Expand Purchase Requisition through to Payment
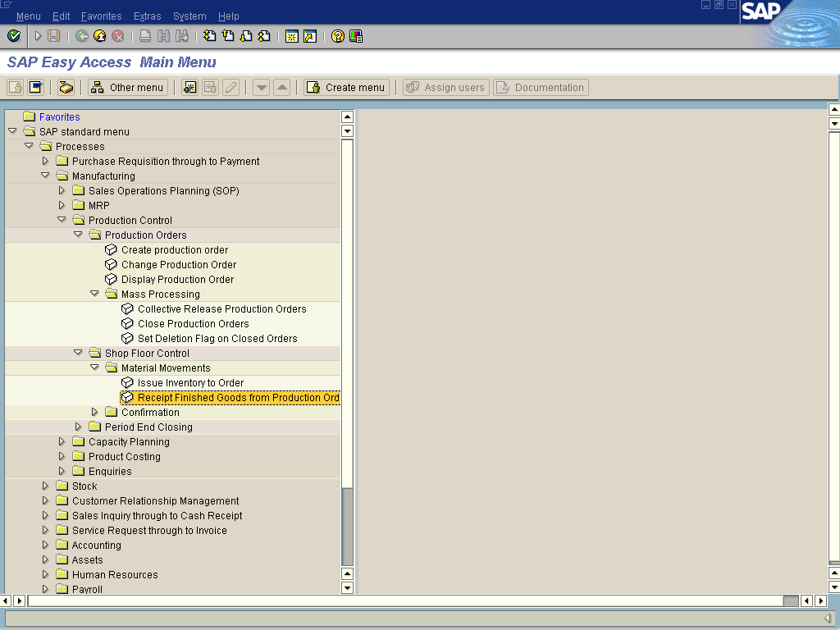 coord(46,161)
